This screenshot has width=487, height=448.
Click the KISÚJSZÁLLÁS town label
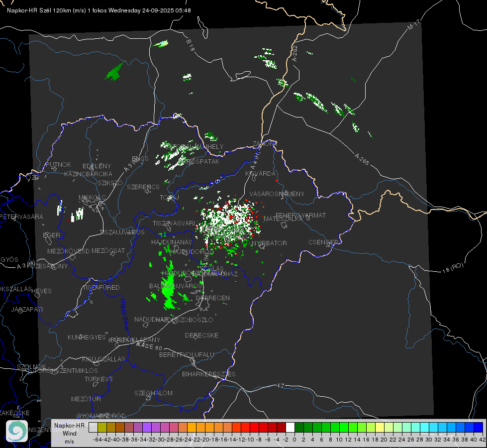(x=103, y=359)
